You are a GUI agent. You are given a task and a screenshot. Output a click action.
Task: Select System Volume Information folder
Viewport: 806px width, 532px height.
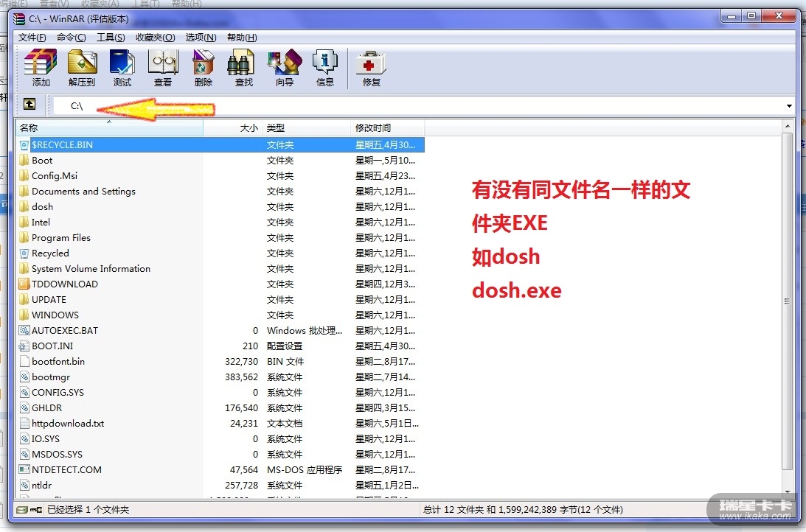click(220, 268)
